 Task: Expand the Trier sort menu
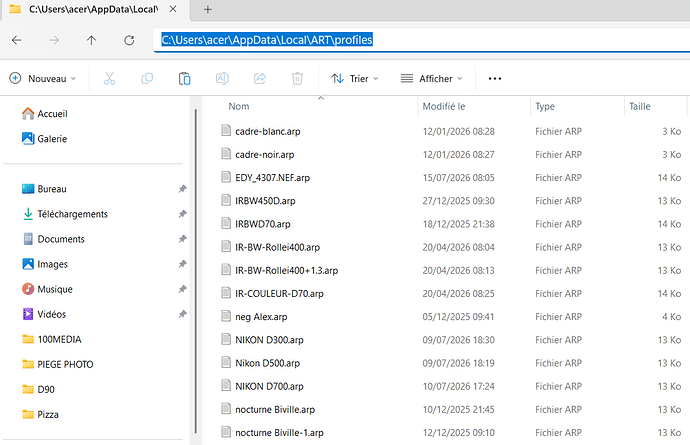click(355, 78)
